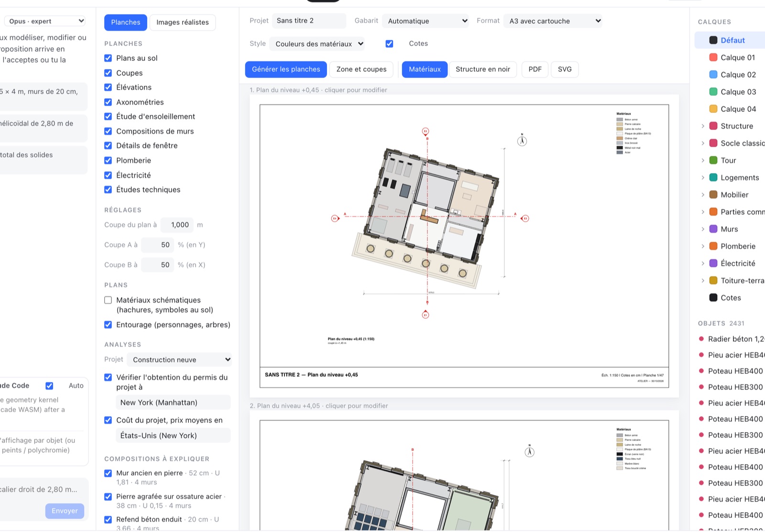Image resolution: width=765 pixels, height=532 pixels.
Task: Click the Murs layer purple icon
Action: (713, 229)
